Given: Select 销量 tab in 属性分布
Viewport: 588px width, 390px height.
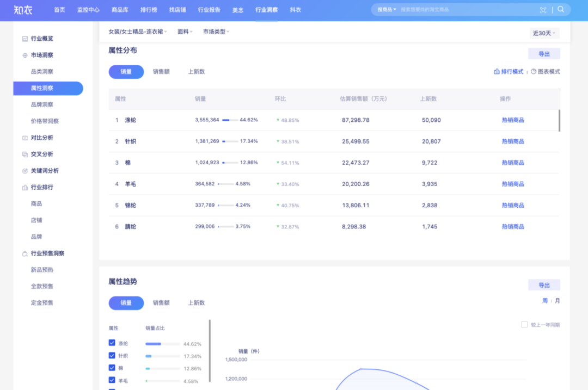Looking at the screenshot, I should (126, 72).
